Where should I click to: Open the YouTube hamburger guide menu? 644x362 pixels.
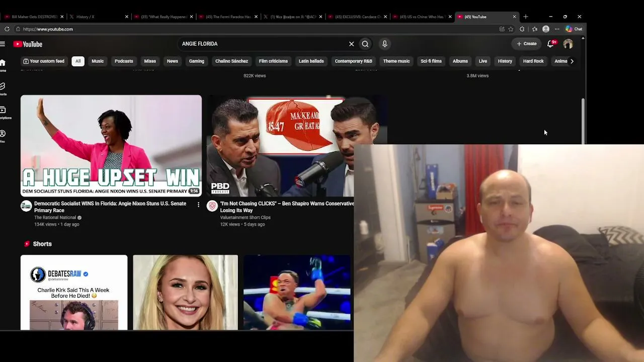pos(3,44)
